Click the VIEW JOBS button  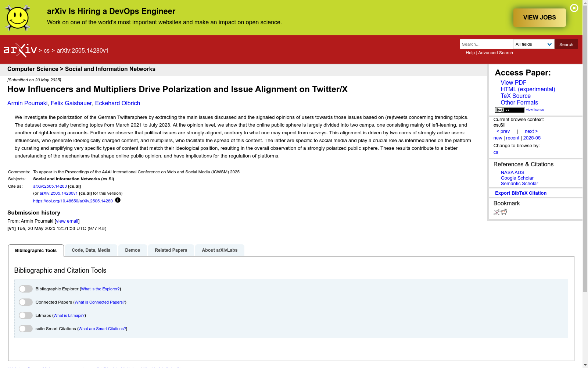pyautogui.click(x=539, y=17)
